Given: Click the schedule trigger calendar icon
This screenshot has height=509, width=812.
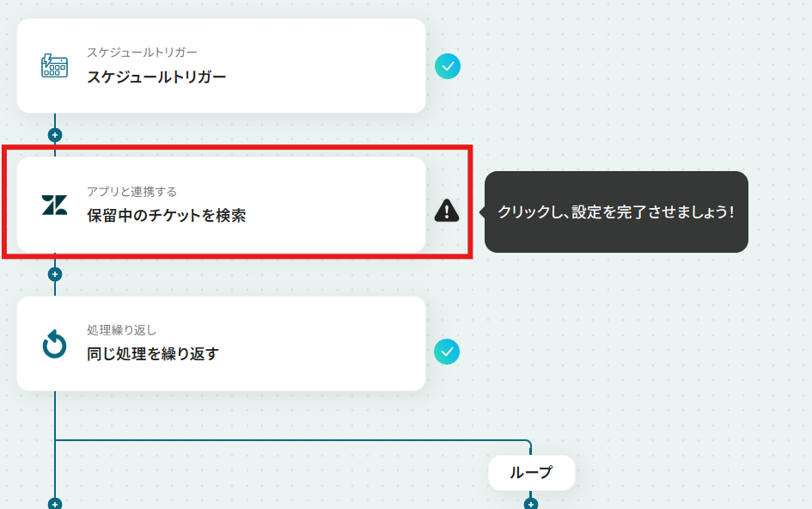Looking at the screenshot, I should [x=54, y=66].
